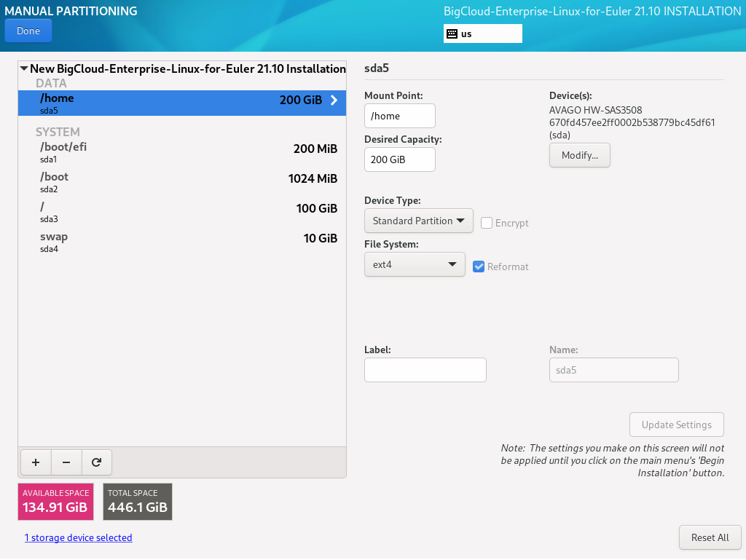The height and width of the screenshot is (560, 746).
Task: Open the File System ext4 dropdown
Action: [415, 264]
